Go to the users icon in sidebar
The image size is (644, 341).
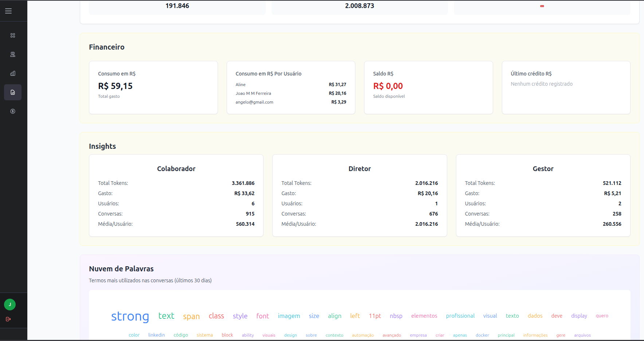pyautogui.click(x=13, y=54)
